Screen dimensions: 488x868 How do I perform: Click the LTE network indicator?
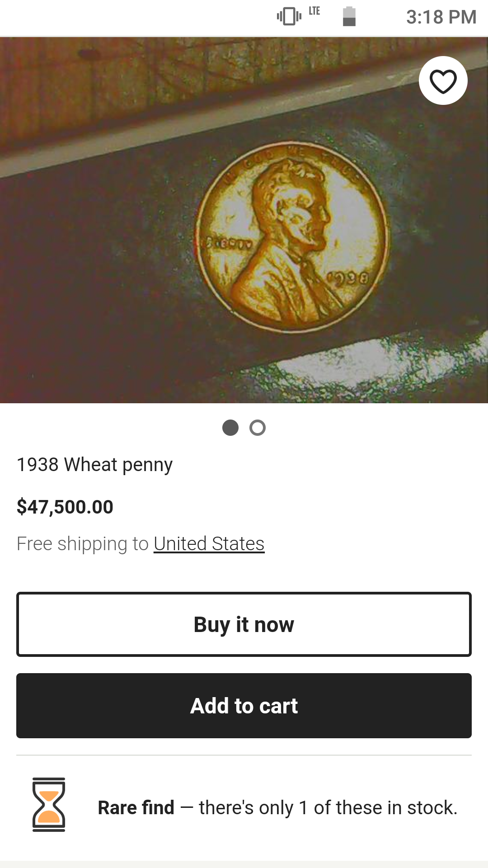pos(314,11)
